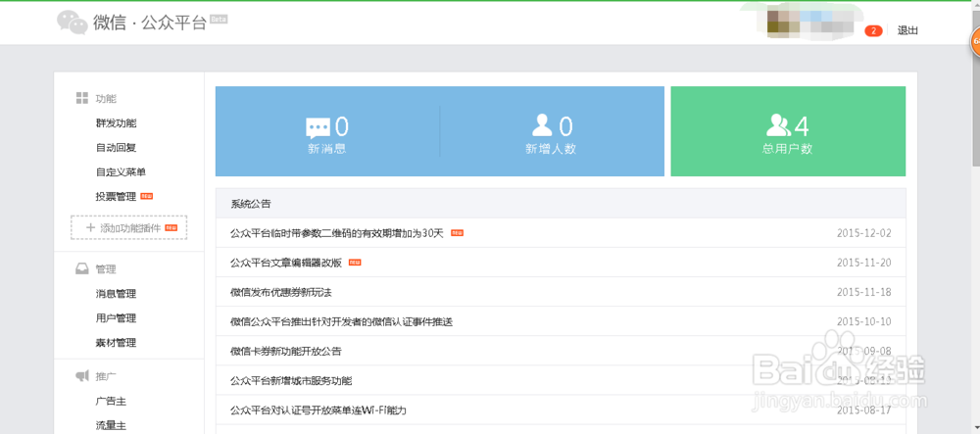
Task: Open 自动回复 in the sidebar
Action: pyautogui.click(x=117, y=147)
